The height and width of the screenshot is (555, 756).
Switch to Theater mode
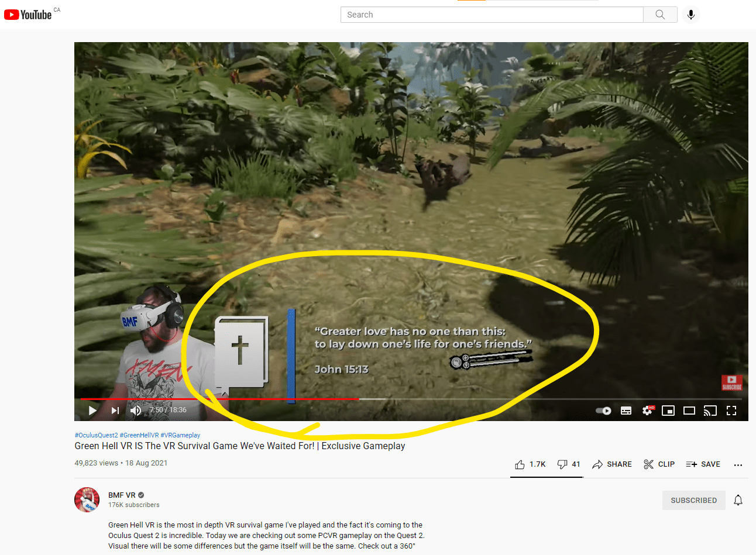[689, 411]
